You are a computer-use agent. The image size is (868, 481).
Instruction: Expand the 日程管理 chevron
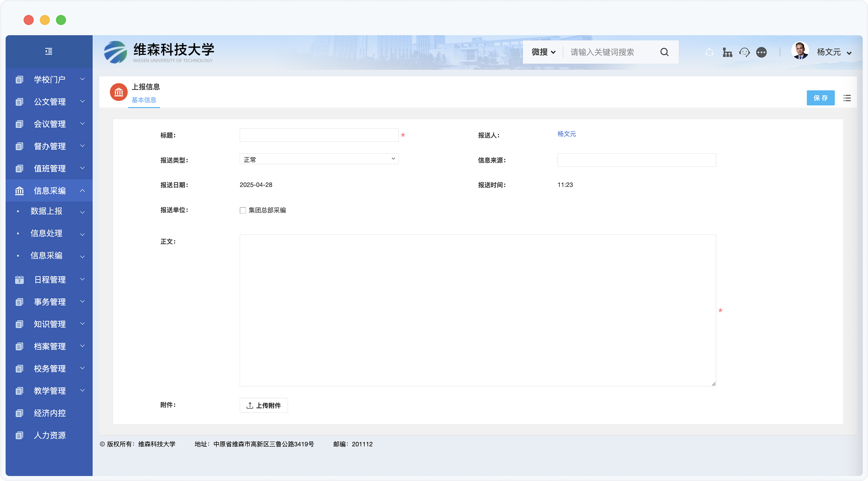pyautogui.click(x=82, y=279)
